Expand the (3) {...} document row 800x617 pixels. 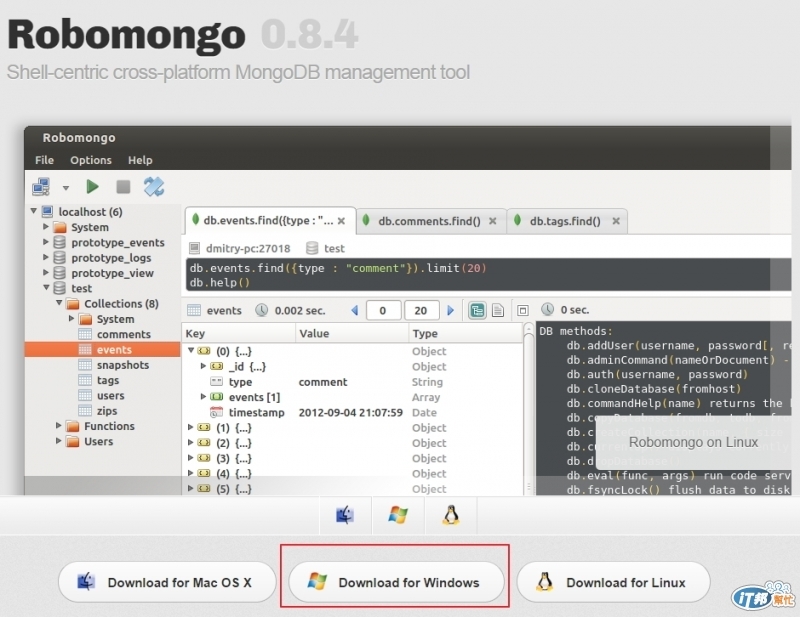coord(190,458)
